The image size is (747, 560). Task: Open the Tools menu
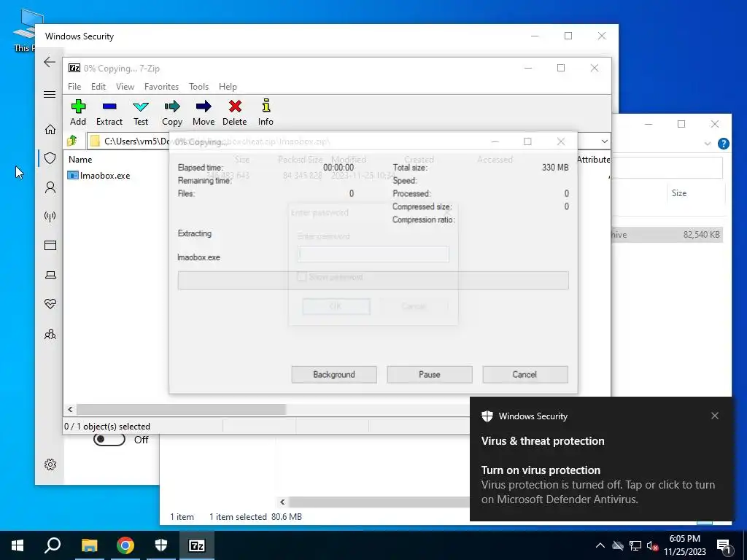coord(198,87)
